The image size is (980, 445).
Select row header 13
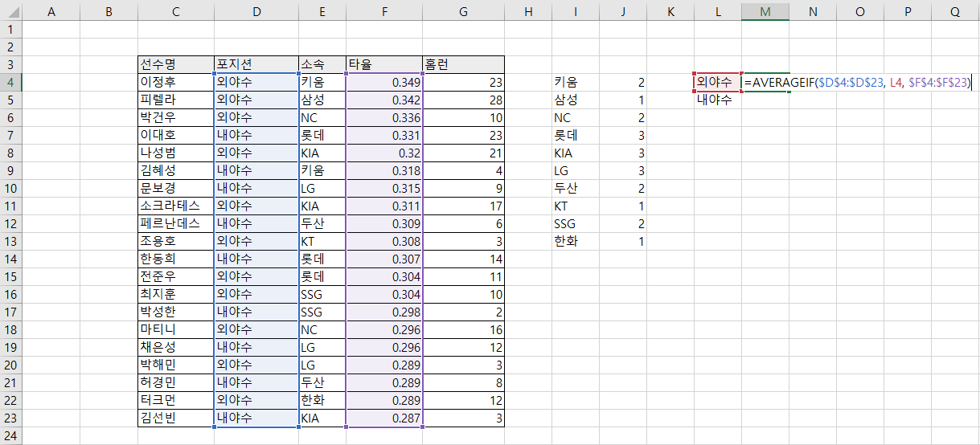coord(10,241)
